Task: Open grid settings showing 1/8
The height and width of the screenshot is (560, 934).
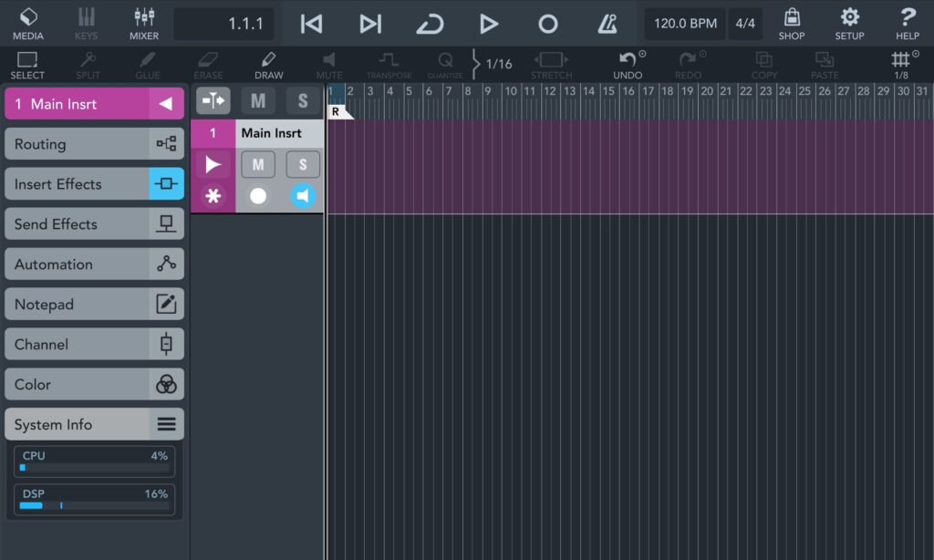Action: click(x=900, y=65)
